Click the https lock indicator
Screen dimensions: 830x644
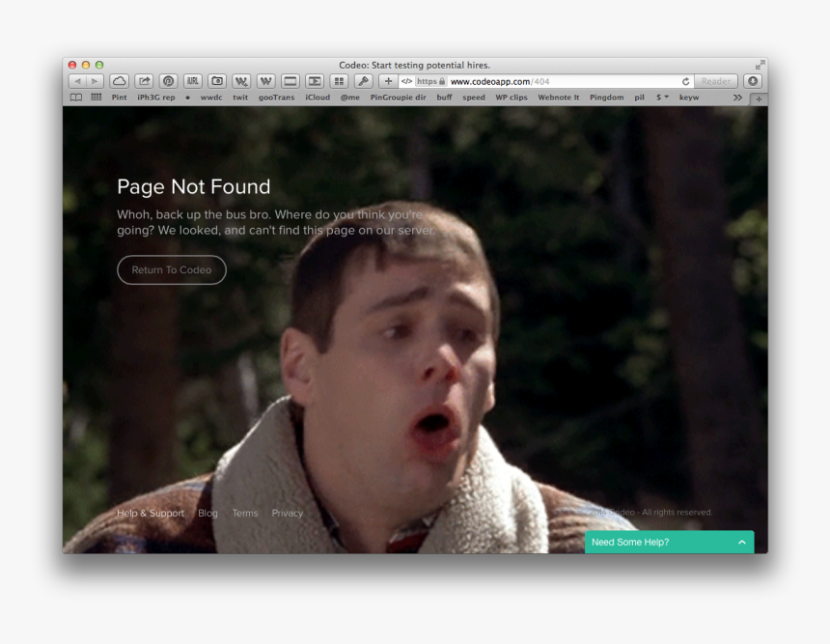point(430,81)
